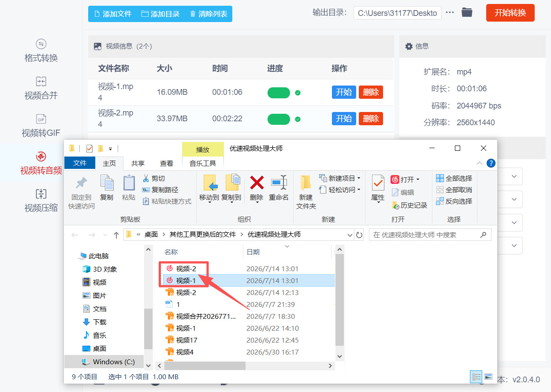The width and height of the screenshot is (551, 392).
Task: Click 全部取消 in the 选择 group
Action: tap(454, 190)
